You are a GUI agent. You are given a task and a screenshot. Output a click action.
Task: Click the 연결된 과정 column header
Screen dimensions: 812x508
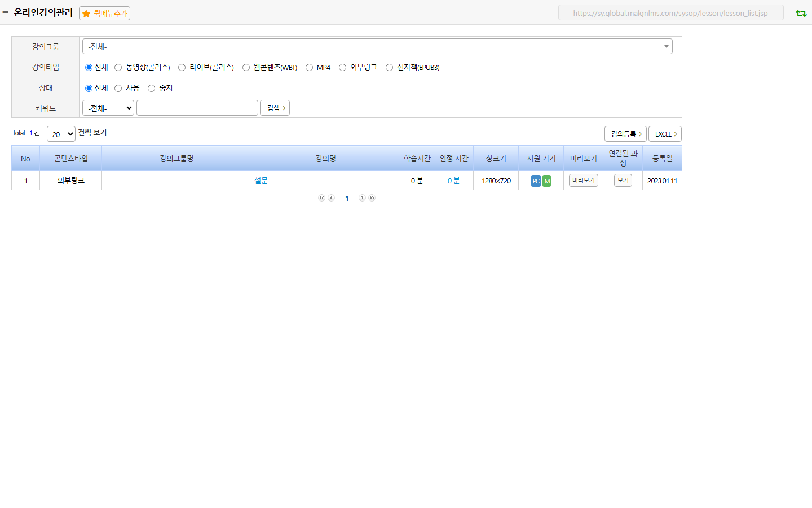(x=623, y=158)
